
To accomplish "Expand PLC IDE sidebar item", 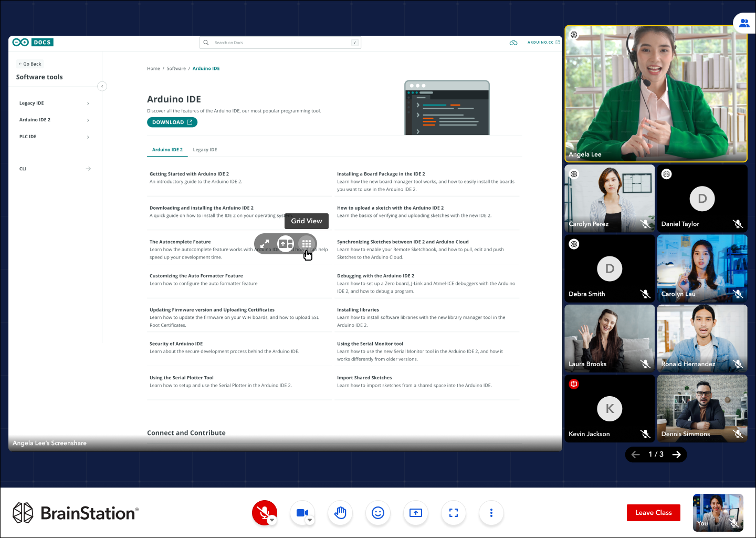I will pyautogui.click(x=55, y=137).
